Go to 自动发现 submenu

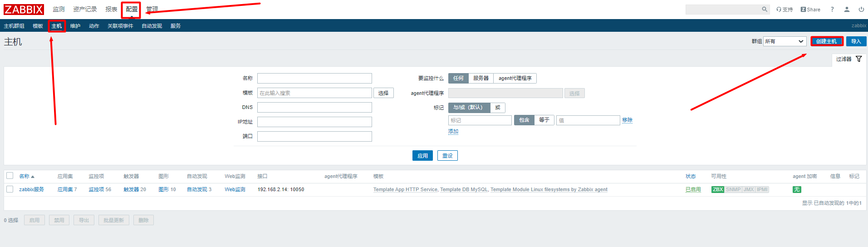152,26
